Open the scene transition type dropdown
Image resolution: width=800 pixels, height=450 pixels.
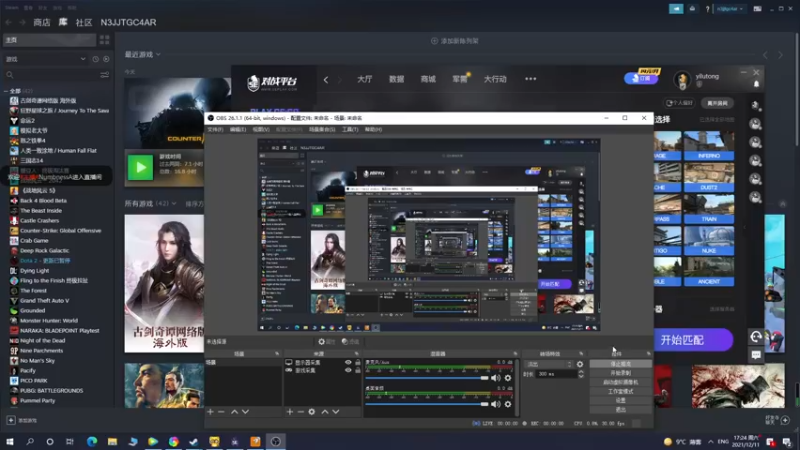548,364
